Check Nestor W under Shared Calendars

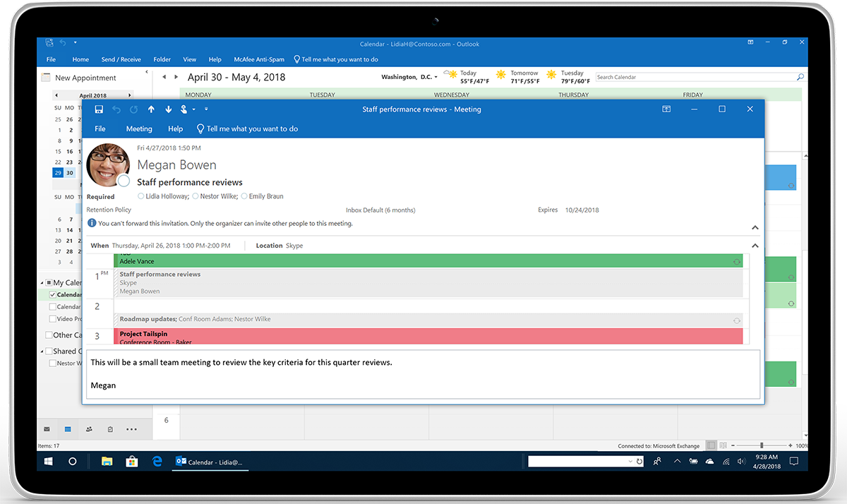[52, 363]
